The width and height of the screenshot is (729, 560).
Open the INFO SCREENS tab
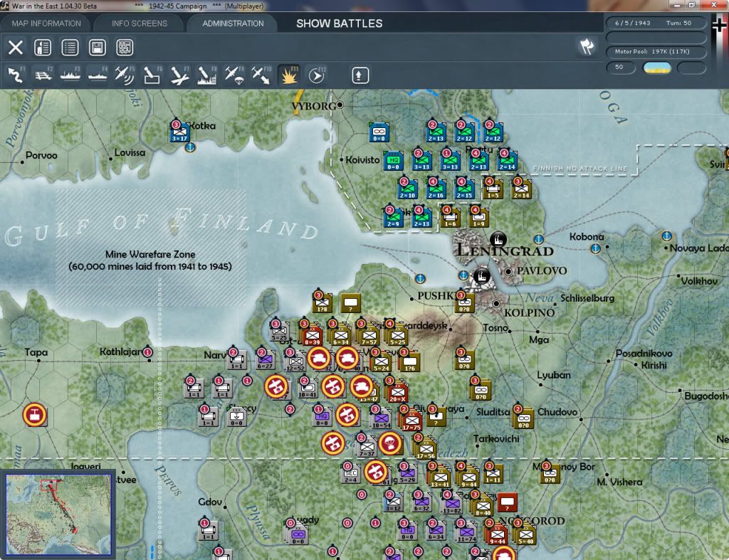(139, 23)
